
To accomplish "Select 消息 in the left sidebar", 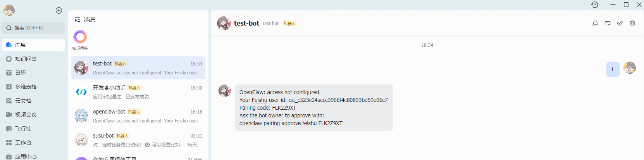I will [x=33, y=45].
